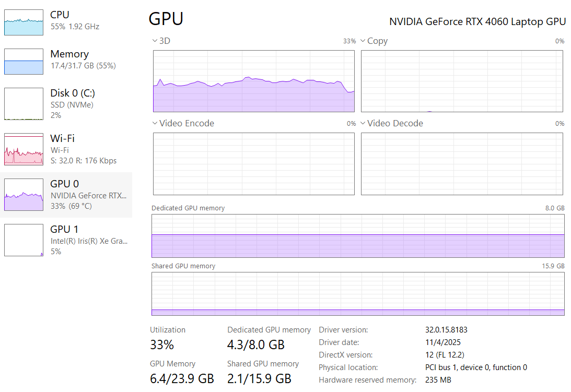Image resolution: width=571 pixels, height=392 pixels.
Task: Click the Video Decode graph area
Action: point(462,163)
